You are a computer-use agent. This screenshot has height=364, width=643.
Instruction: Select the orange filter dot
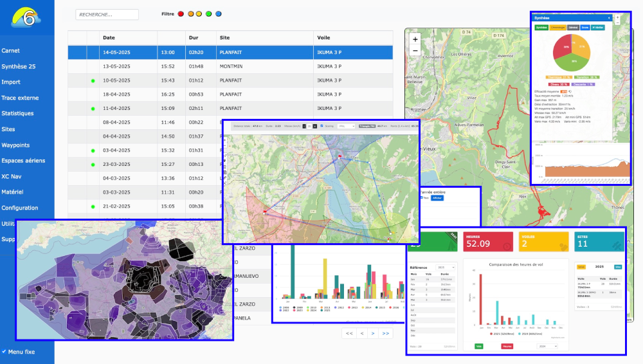click(x=191, y=14)
